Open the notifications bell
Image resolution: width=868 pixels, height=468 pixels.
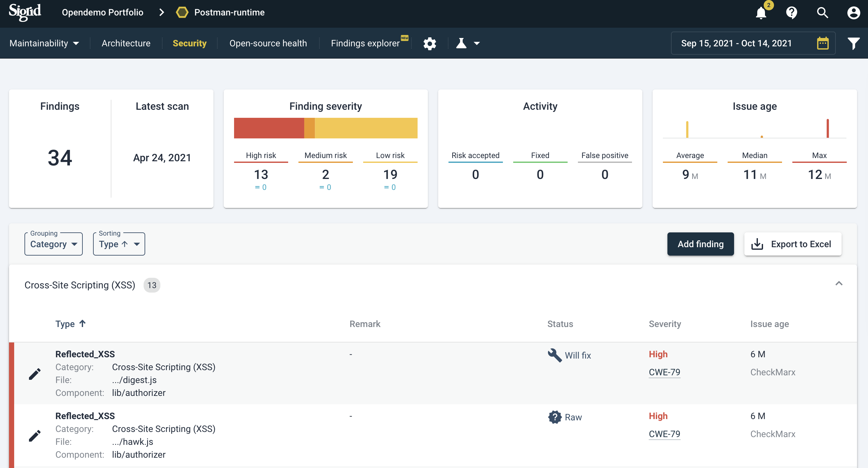coord(761,13)
